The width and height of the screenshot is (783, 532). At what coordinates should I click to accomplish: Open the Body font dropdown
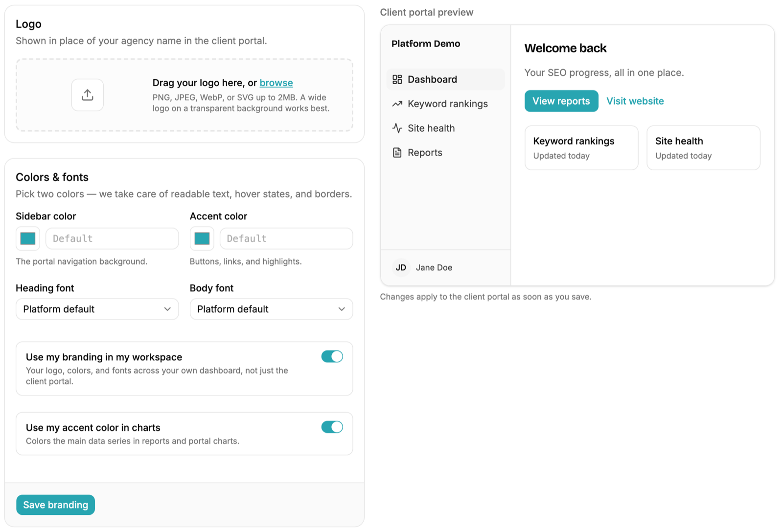pos(271,309)
